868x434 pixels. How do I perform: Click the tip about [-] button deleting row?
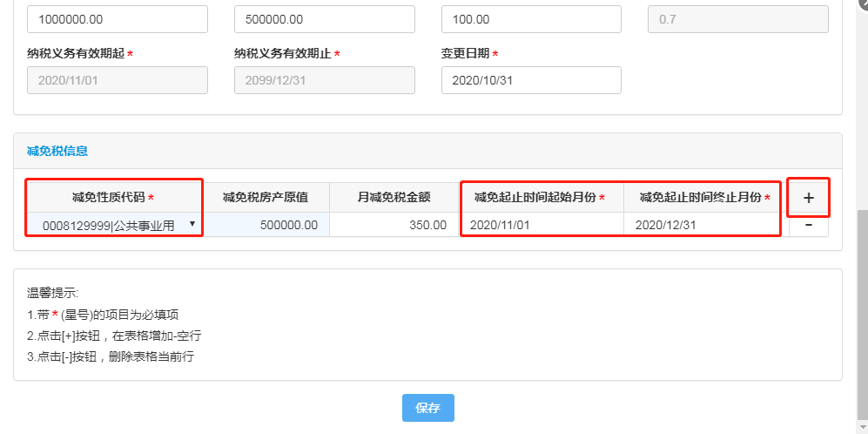coord(111,357)
